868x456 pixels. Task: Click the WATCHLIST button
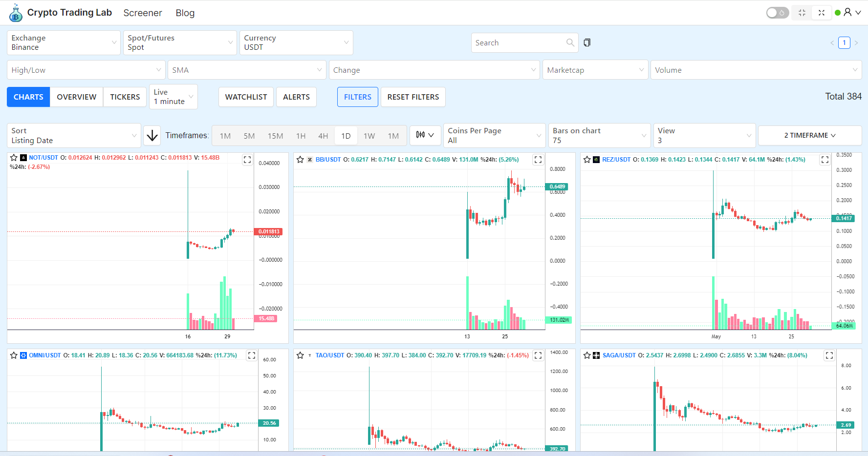pos(246,97)
